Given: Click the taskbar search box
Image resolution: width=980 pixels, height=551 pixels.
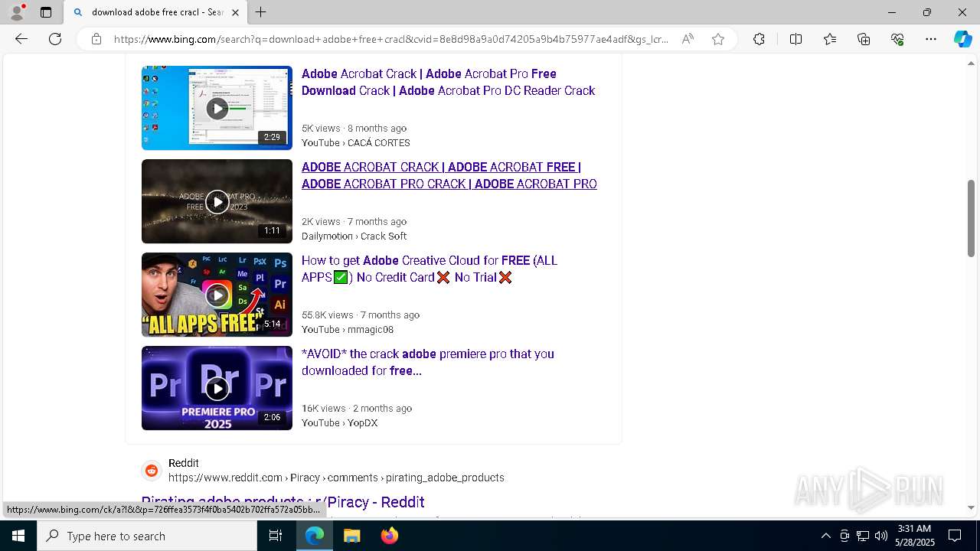Looking at the screenshot, I should pos(147,536).
